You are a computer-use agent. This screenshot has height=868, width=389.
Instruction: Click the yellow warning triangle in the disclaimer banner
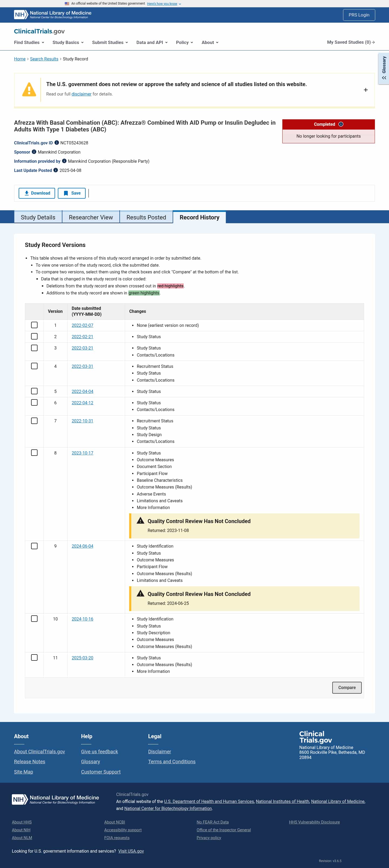tap(29, 90)
